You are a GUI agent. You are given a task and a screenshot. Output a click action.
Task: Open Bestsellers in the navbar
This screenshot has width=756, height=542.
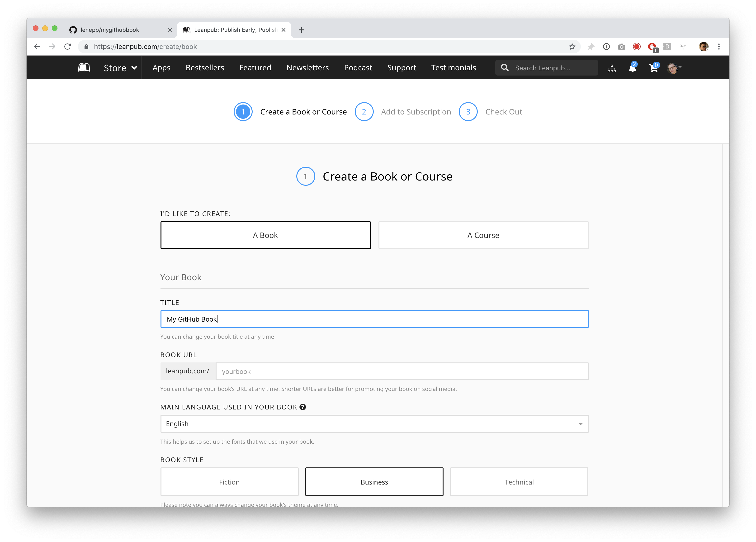[x=205, y=68]
